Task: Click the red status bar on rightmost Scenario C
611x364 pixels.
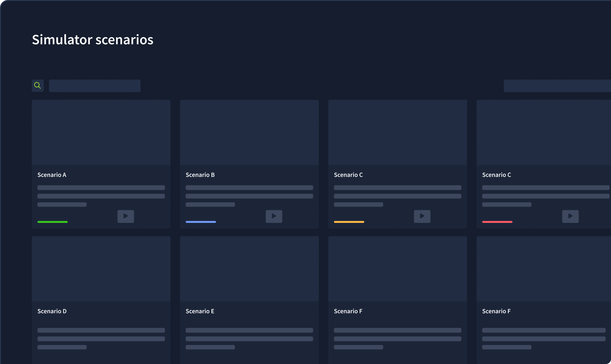Action: [497, 222]
